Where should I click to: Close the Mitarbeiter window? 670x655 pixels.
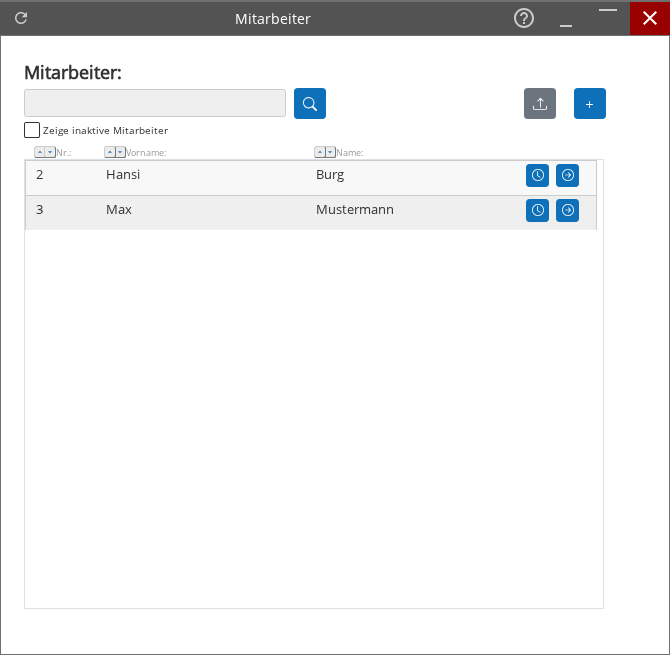click(x=649, y=18)
